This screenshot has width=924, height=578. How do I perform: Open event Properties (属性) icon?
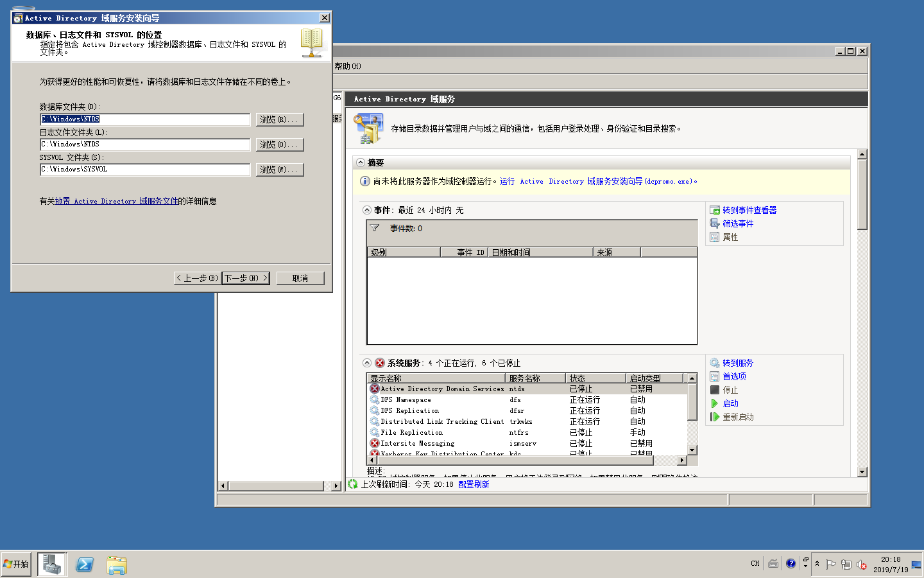tap(715, 237)
